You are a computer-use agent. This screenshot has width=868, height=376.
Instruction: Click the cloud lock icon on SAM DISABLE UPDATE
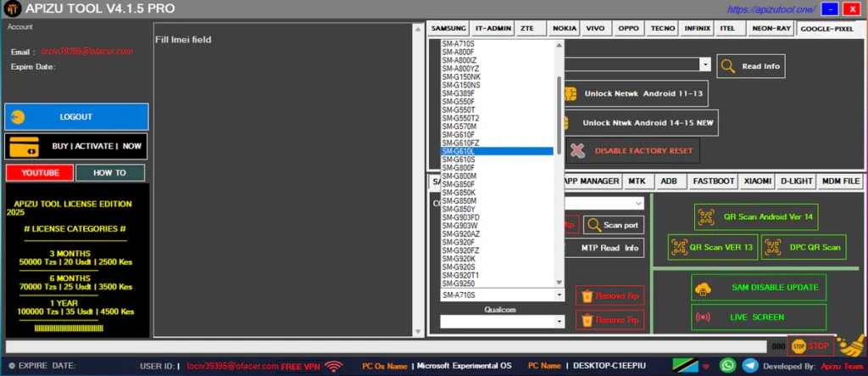(703, 288)
